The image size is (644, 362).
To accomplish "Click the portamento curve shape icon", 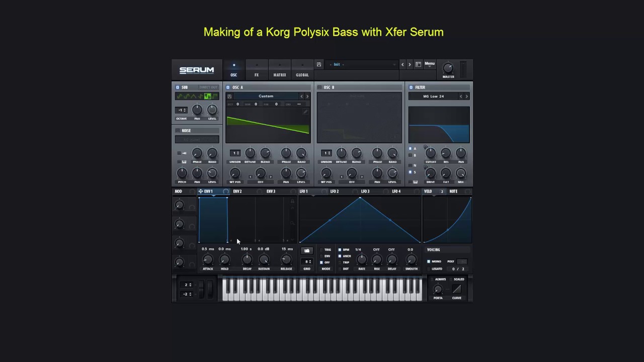I will click(457, 289).
